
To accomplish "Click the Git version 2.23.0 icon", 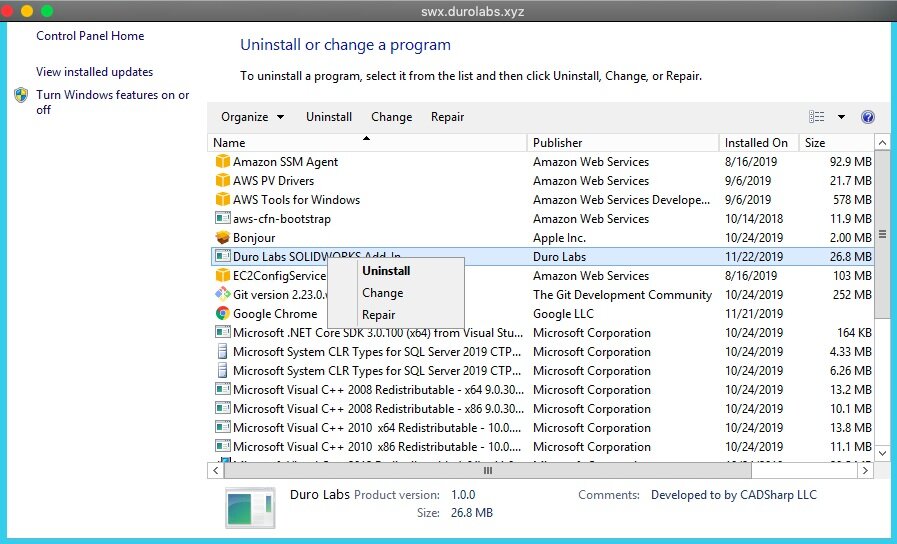I will 222,295.
